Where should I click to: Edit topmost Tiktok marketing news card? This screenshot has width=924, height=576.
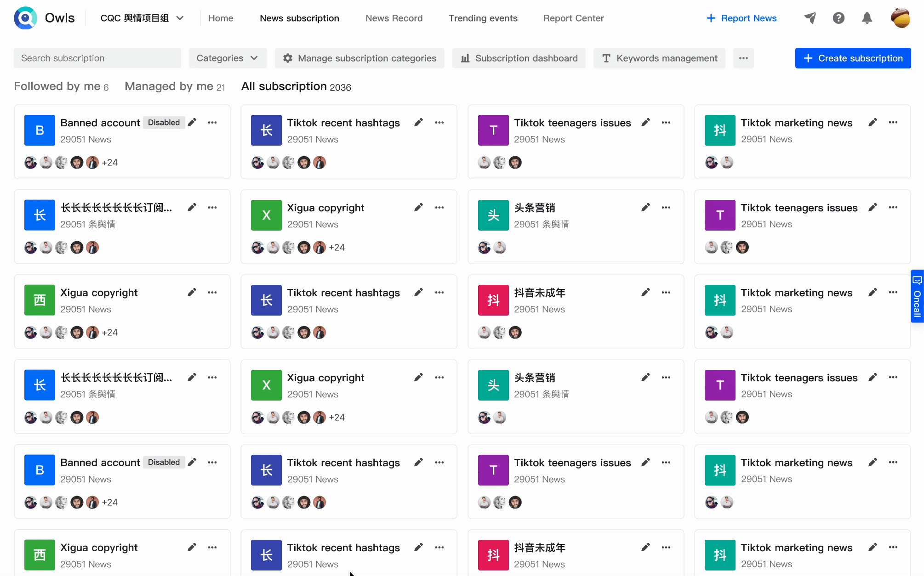(873, 122)
